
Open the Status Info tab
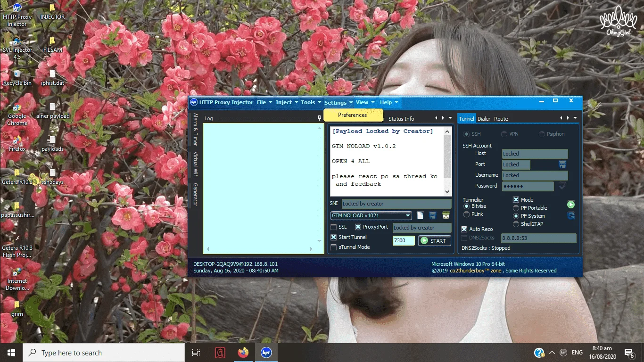401,119
